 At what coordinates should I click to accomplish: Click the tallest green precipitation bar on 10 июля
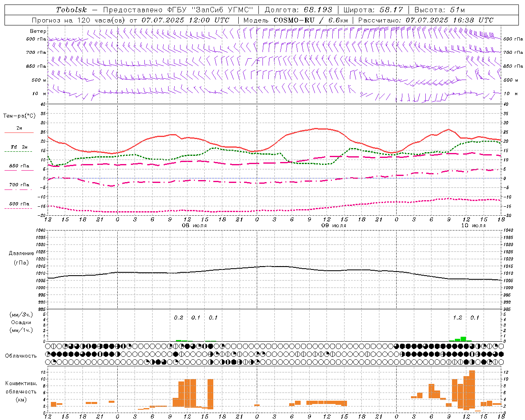463,339
